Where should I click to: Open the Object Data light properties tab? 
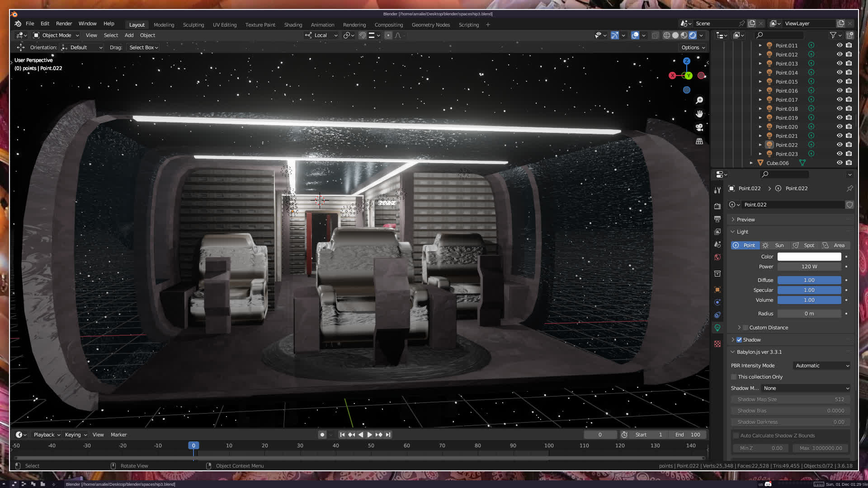coord(717,328)
